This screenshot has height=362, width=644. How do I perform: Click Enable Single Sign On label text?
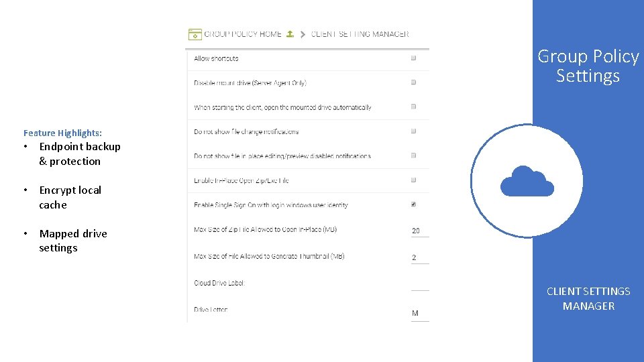[271, 205]
